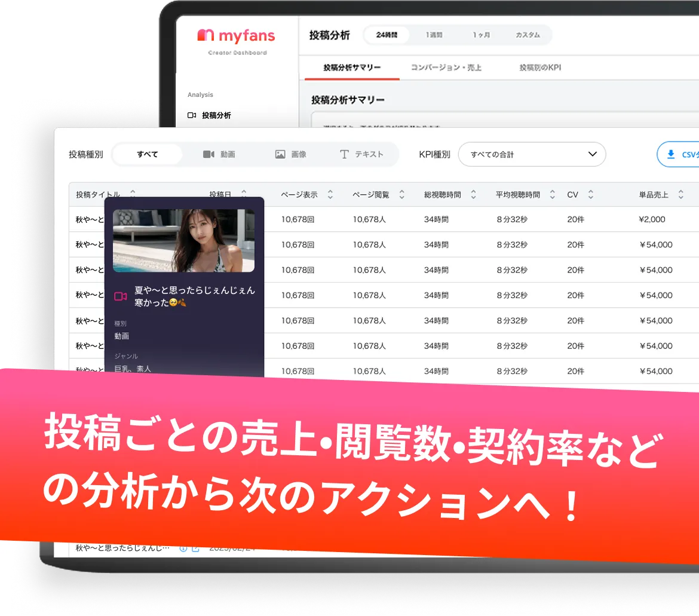699x616 pixels.
Task: Click the 巨乳、素人 genre value in popup
Action: [x=133, y=369]
